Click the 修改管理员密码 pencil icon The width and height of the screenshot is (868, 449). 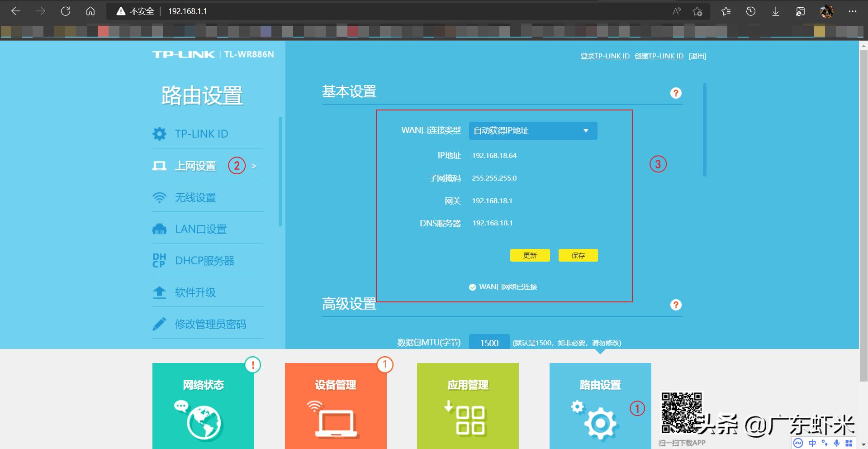point(159,324)
